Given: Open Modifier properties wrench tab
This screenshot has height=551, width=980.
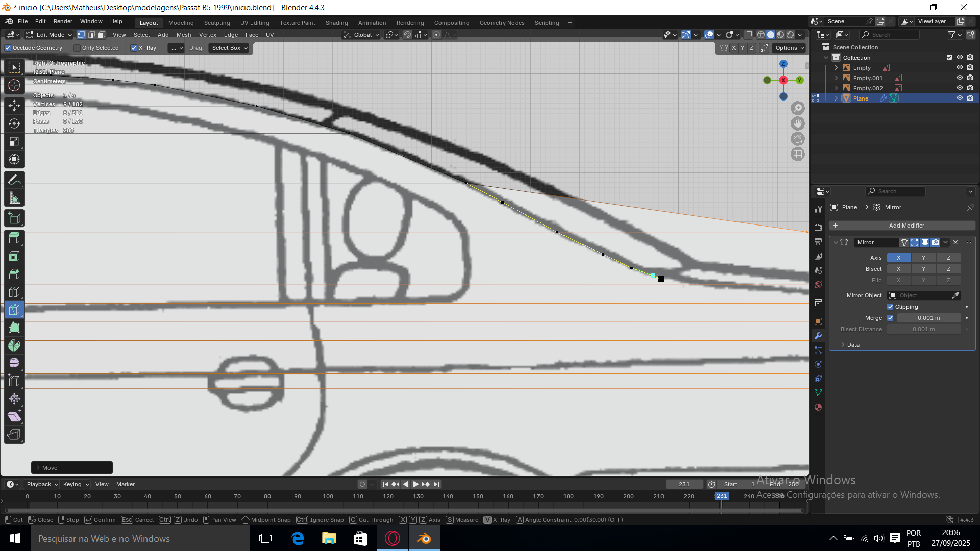Looking at the screenshot, I should coord(818,336).
